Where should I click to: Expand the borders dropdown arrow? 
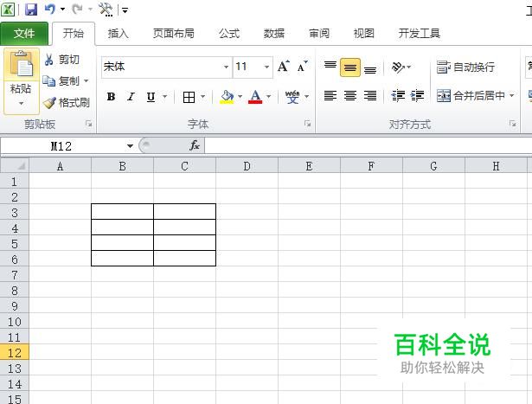203,97
